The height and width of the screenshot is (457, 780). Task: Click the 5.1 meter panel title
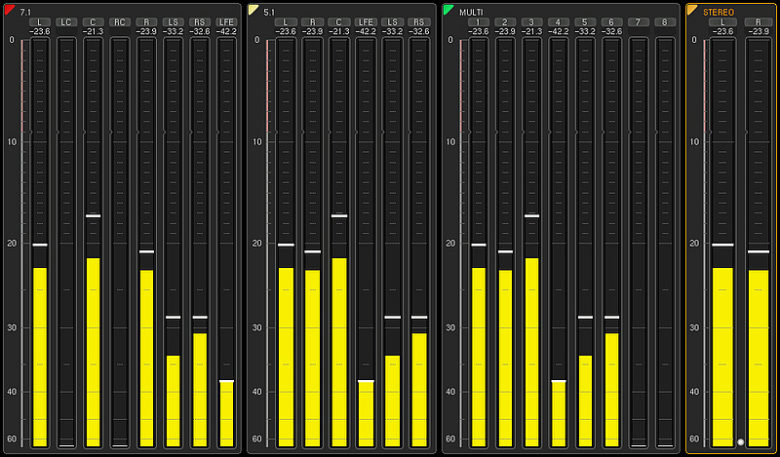[269, 11]
